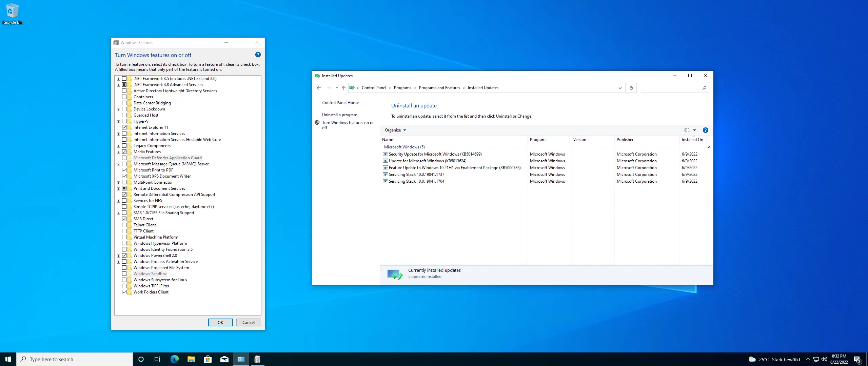Uncheck Internet Explorer 11 feature
Image resolution: width=868 pixels, height=366 pixels.
tap(124, 127)
